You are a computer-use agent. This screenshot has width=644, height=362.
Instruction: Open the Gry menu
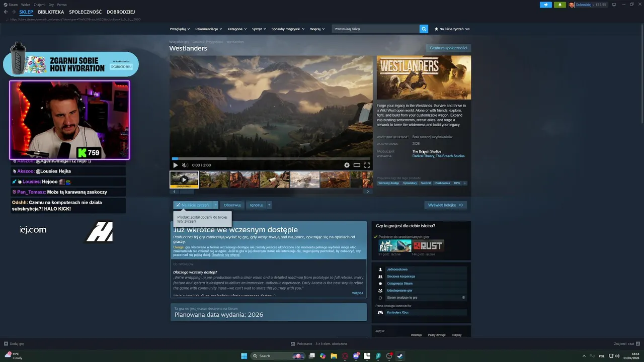(x=51, y=5)
